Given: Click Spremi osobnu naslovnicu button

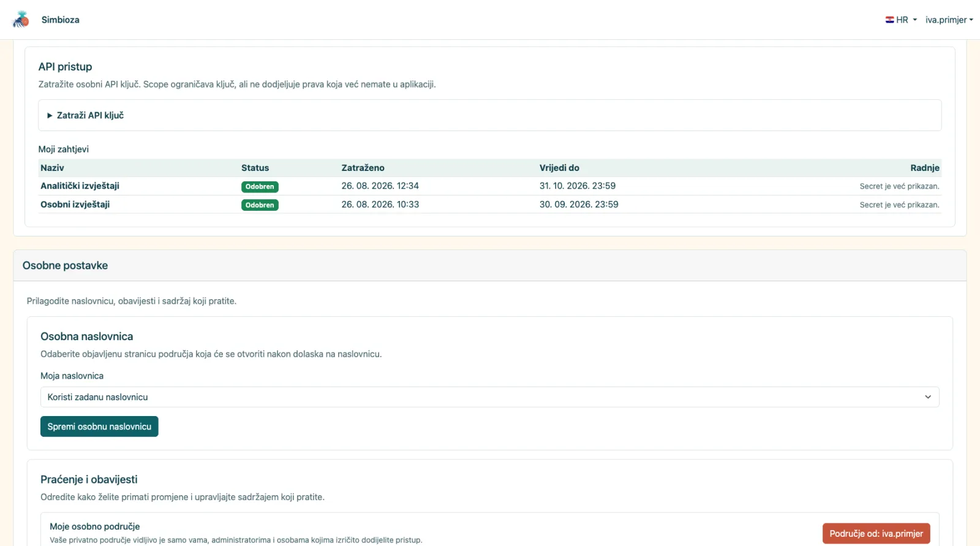Looking at the screenshot, I should point(99,427).
